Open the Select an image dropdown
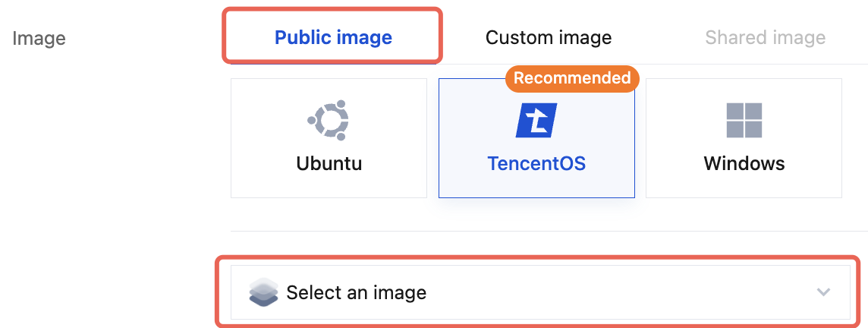Image resolution: width=868 pixels, height=328 pixels. [540, 292]
